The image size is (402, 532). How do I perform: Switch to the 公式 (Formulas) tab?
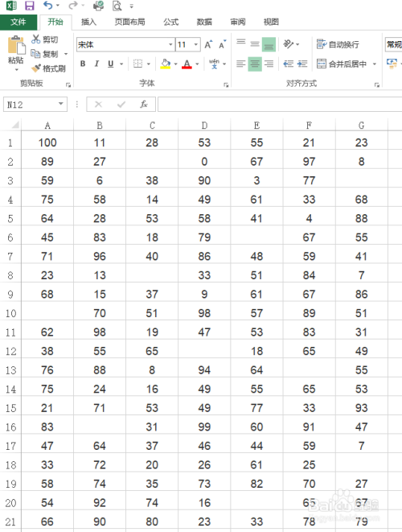tap(170, 22)
